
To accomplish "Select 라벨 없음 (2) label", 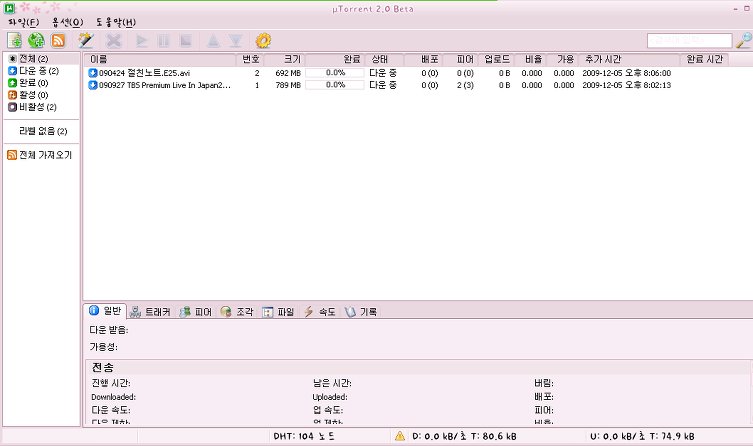I will (x=43, y=131).
